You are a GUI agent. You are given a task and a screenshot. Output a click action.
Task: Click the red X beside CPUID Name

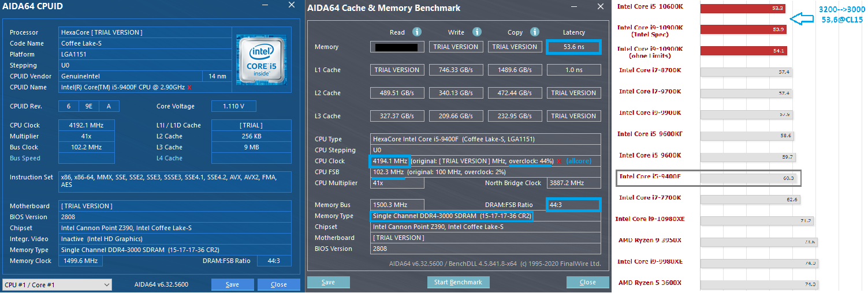point(189,88)
